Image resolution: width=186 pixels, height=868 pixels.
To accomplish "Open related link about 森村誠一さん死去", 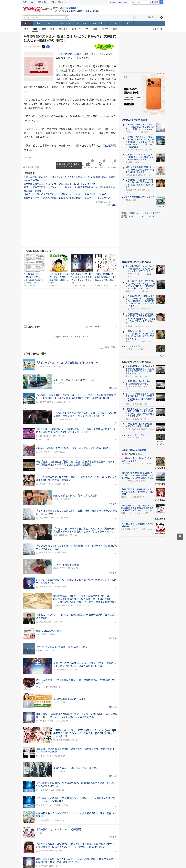I will click(x=69, y=178).
